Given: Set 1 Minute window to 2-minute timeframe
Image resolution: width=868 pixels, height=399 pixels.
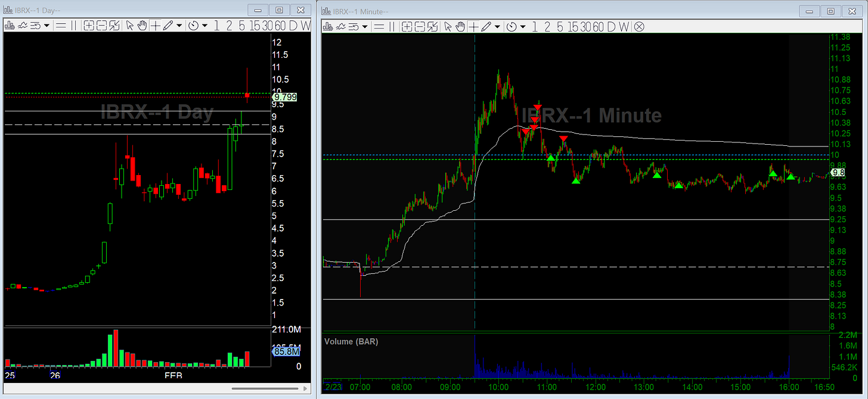Looking at the screenshot, I should [x=547, y=27].
